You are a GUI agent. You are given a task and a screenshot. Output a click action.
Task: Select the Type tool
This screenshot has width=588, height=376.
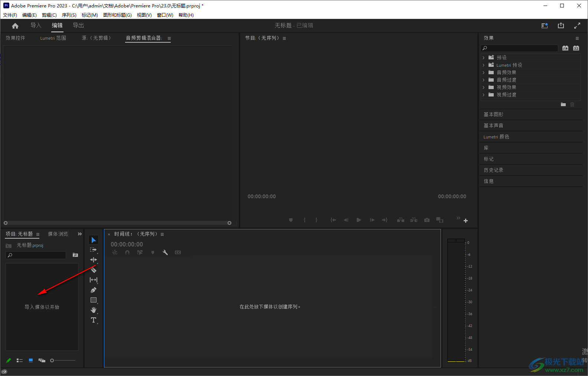(x=94, y=320)
